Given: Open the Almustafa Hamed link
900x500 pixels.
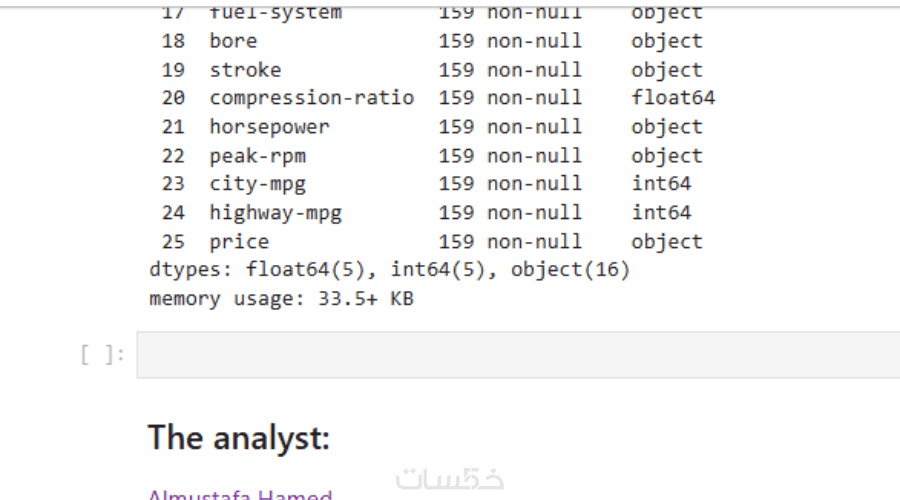Looking at the screenshot, I should click(x=240, y=495).
